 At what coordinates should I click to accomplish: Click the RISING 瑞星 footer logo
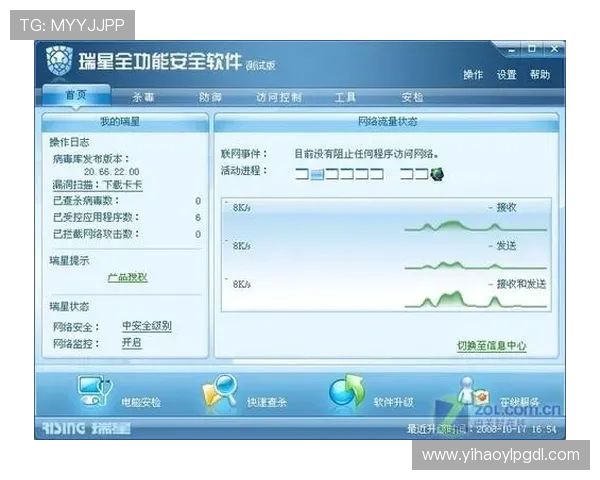[x=86, y=428]
